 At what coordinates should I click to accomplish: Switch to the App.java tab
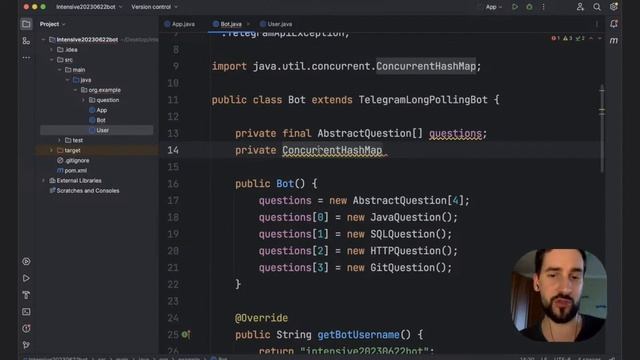point(180,24)
